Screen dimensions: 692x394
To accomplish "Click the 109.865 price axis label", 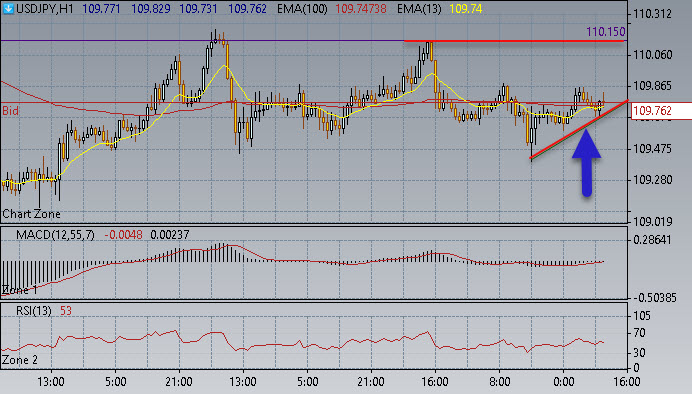I will pos(652,86).
